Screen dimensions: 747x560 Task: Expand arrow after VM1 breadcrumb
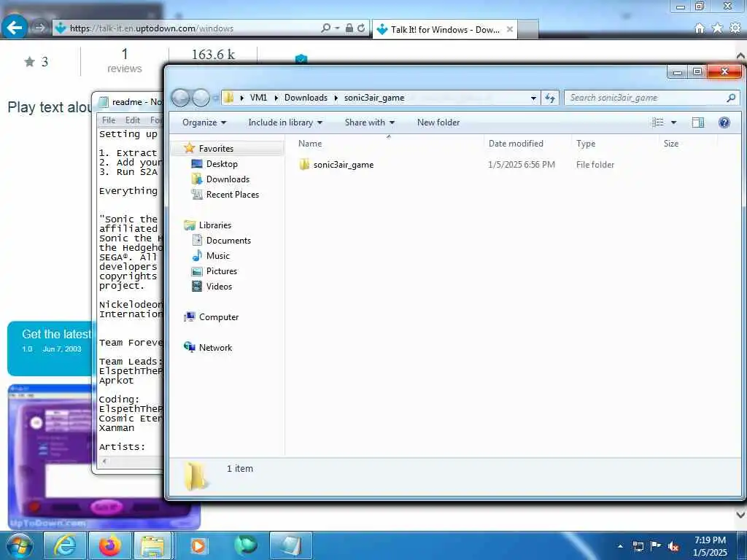coord(276,98)
